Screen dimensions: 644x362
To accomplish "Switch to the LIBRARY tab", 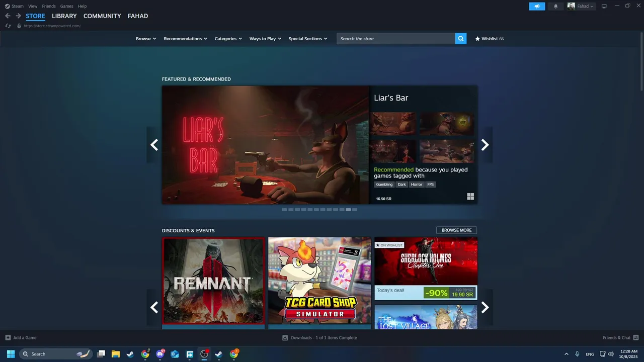I will click(x=64, y=16).
